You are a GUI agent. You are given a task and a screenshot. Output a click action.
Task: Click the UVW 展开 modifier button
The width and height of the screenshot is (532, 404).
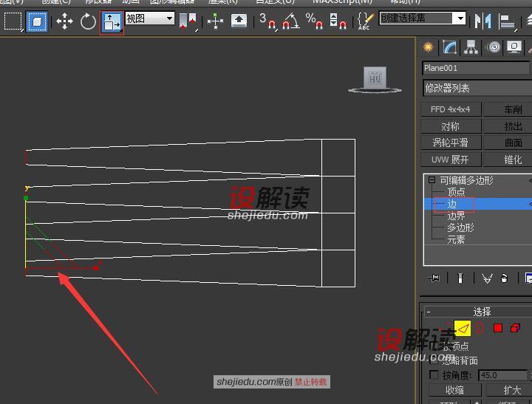coord(451,160)
